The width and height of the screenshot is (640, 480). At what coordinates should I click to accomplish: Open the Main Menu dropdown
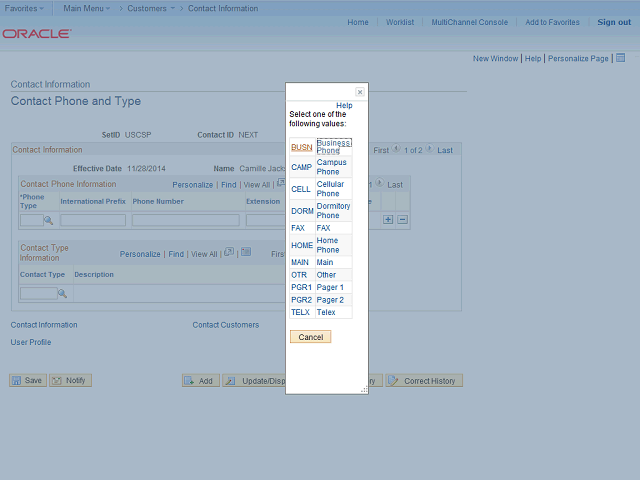point(87,8)
